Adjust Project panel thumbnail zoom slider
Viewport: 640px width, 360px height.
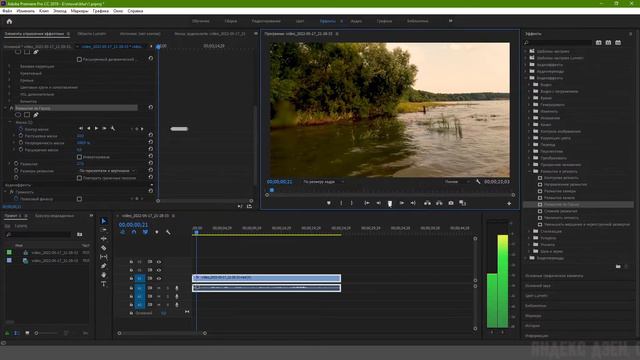36,333
